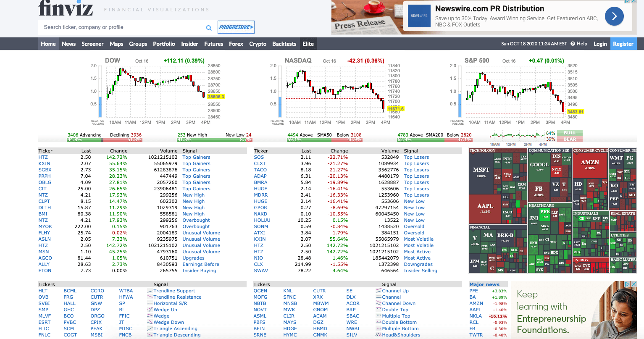Click Most Volatile signal for KXIN
Screen dimensions: 644x339
[418, 239]
